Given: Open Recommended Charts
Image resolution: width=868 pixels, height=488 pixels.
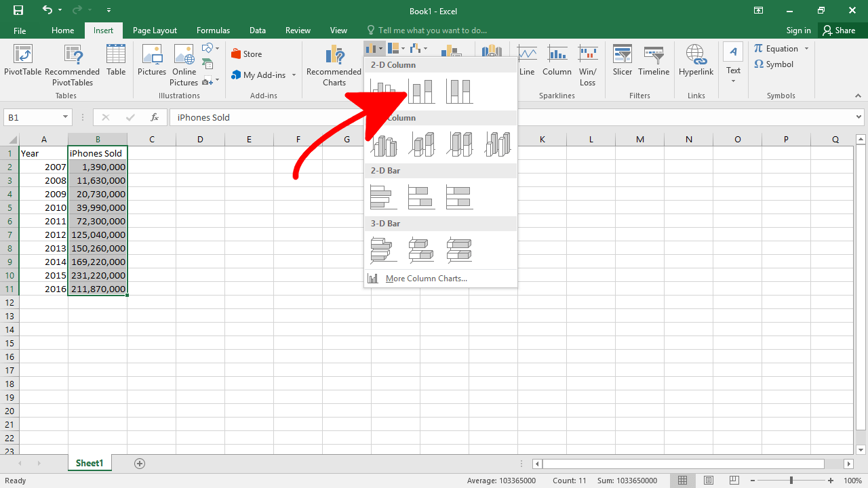Looking at the screenshot, I should [x=334, y=66].
